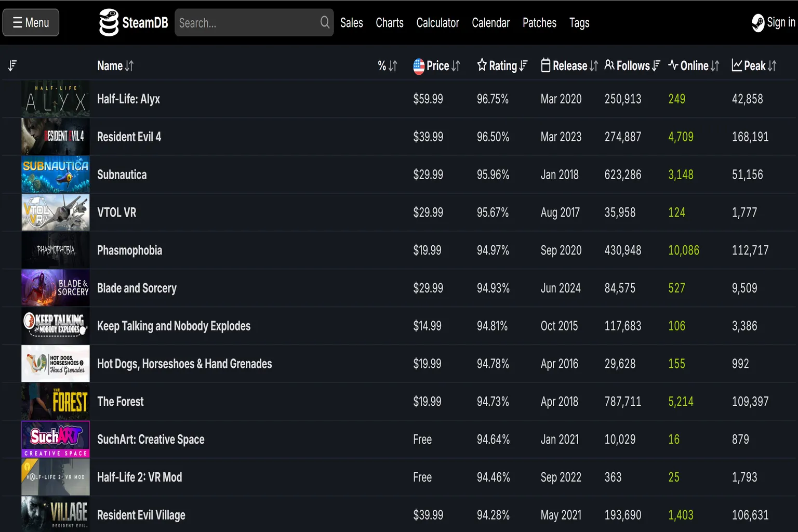Sort by Online column header
Image resolution: width=798 pixels, height=532 pixels.
[x=694, y=66]
